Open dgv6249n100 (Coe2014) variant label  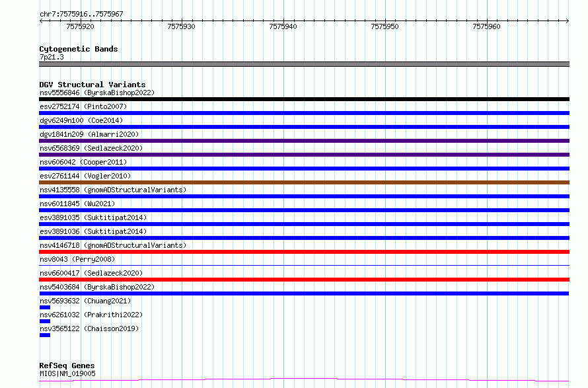click(81, 120)
